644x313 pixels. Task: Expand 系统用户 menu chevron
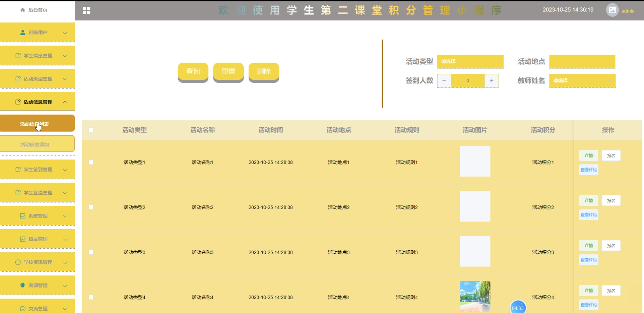pyautogui.click(x=65, y=33)
